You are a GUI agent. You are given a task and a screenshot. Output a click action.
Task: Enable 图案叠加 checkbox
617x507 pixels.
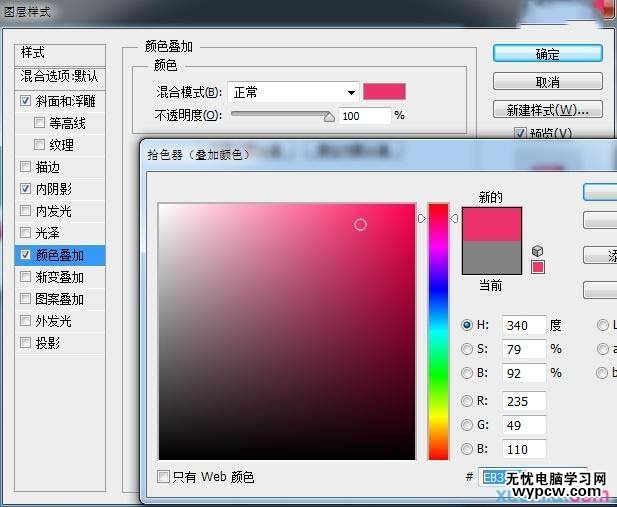click(25, 299)
